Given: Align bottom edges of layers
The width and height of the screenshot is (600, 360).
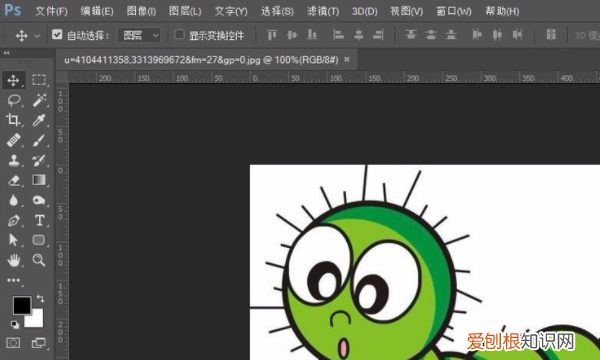Looking at the screenshot, I should [x=312, y=35].
